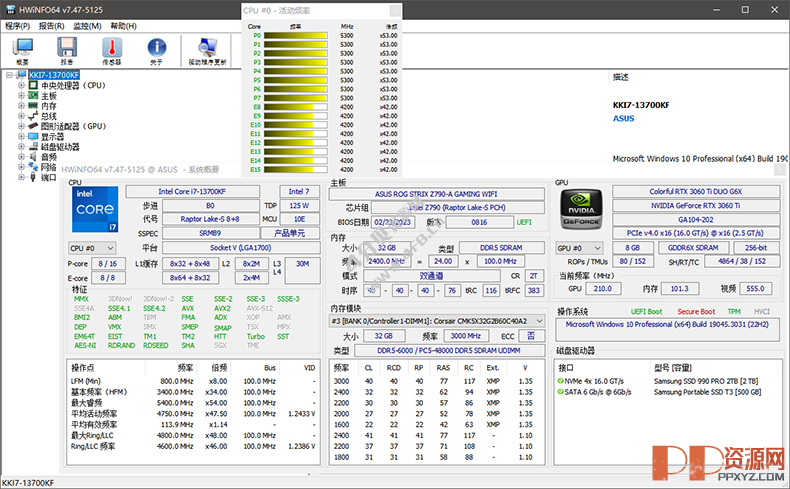Click the 磁盘驱动器 disk drive tree icon

coord(33,147)
